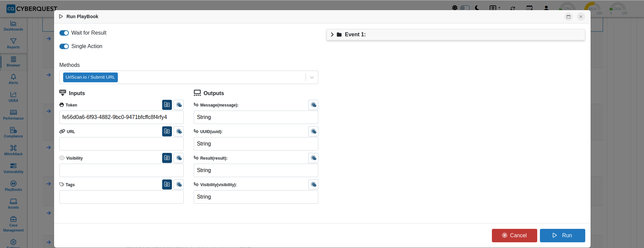Open Vulnerability in the sidebar
Screen dimensions: 644x248
click(13, 168)
